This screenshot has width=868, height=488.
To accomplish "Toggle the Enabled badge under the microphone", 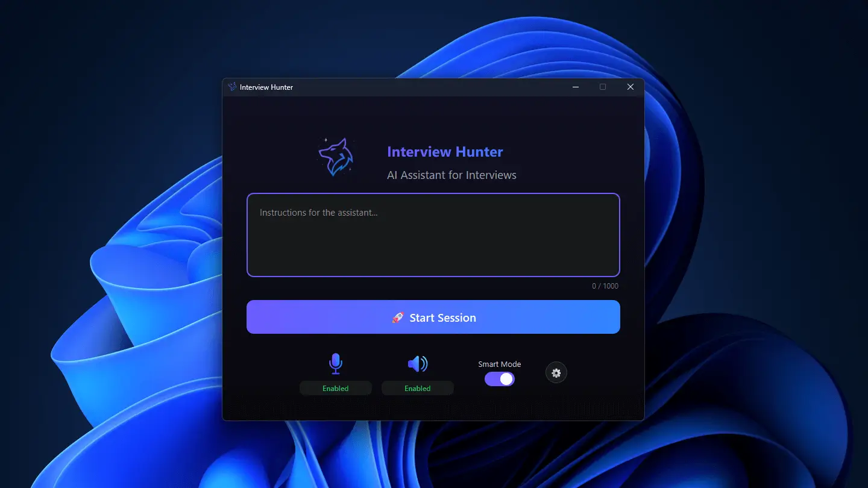I will pyautogui.click(x=336, y=389).
